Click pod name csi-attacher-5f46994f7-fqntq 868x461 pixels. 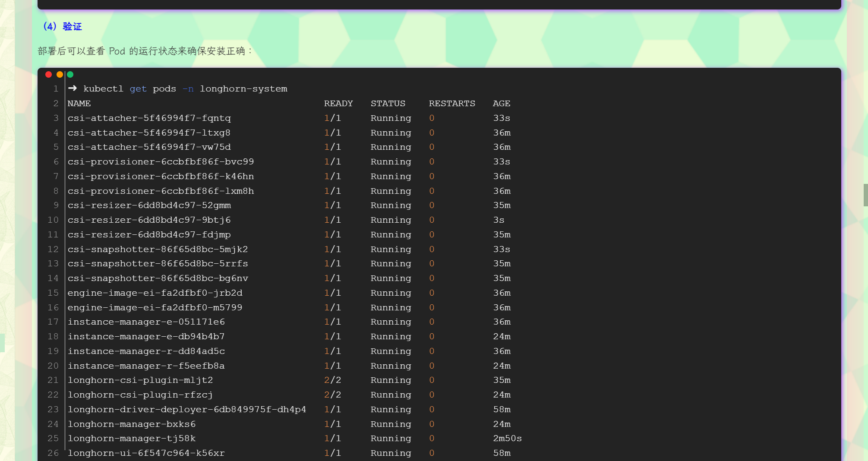pos(149,118)
